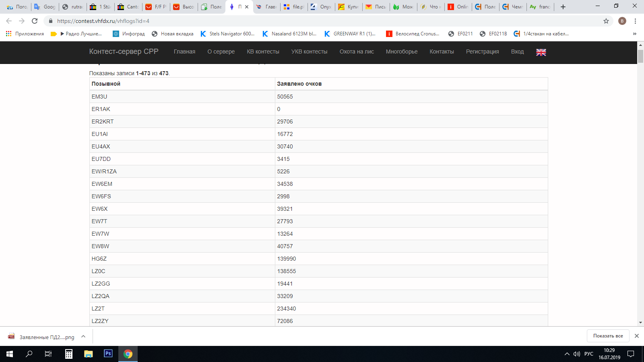Click the Windows notification center icon
Screen dimensions: 644x362
(x=631, y=354)
